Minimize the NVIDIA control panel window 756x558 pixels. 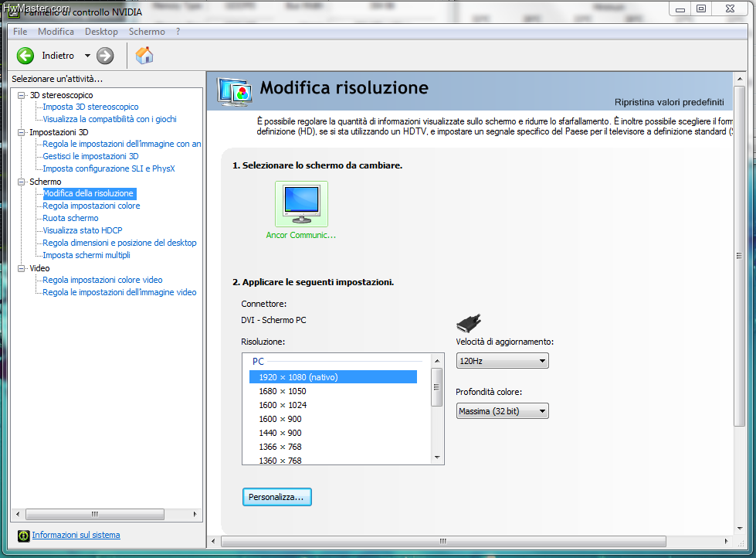click(681, 9)
